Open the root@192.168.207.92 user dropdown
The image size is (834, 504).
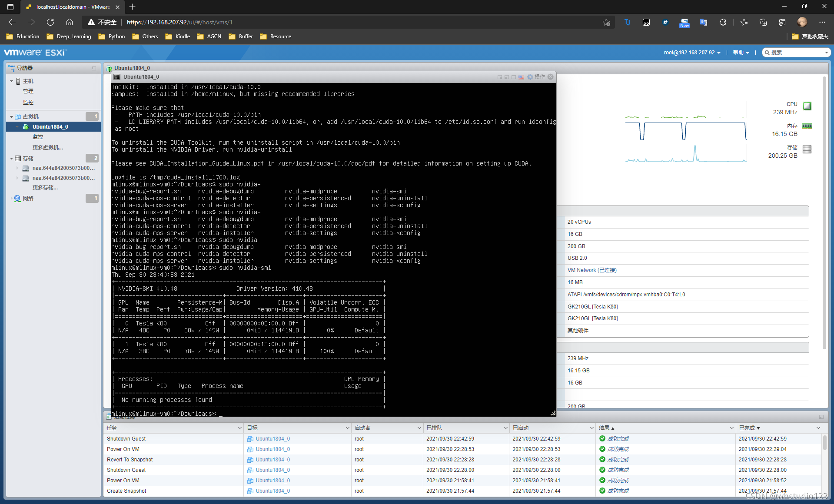point(692,53)
